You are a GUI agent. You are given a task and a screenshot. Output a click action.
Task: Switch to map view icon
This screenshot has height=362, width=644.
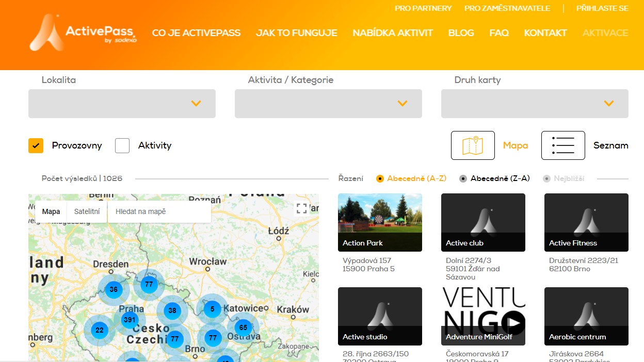pyautogui.click(x=472, y=145)
